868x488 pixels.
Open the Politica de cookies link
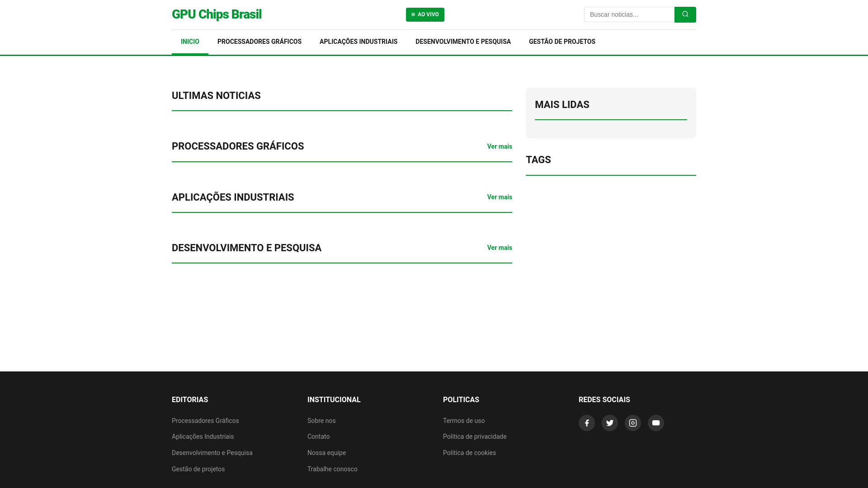point(469,453)
